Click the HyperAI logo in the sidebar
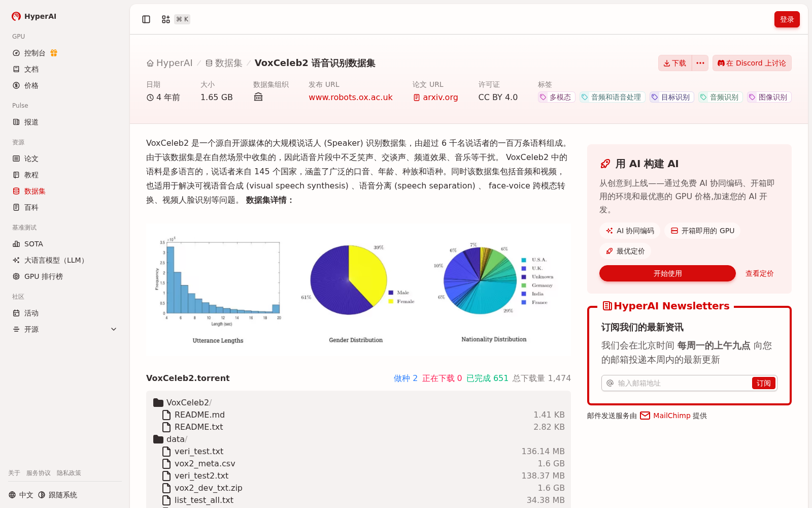This screenshot has width=812, height=508. tap(34, 16)
